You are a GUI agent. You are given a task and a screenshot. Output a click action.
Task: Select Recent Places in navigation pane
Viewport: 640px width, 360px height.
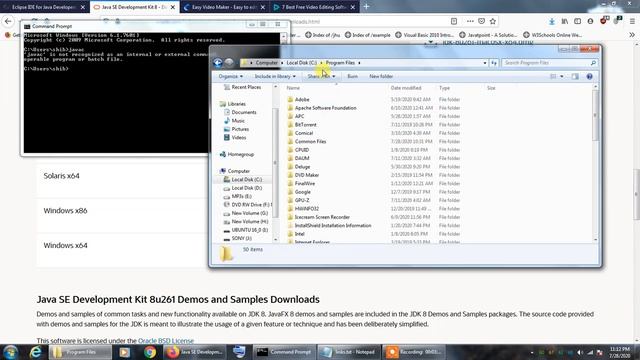(246, 87)
